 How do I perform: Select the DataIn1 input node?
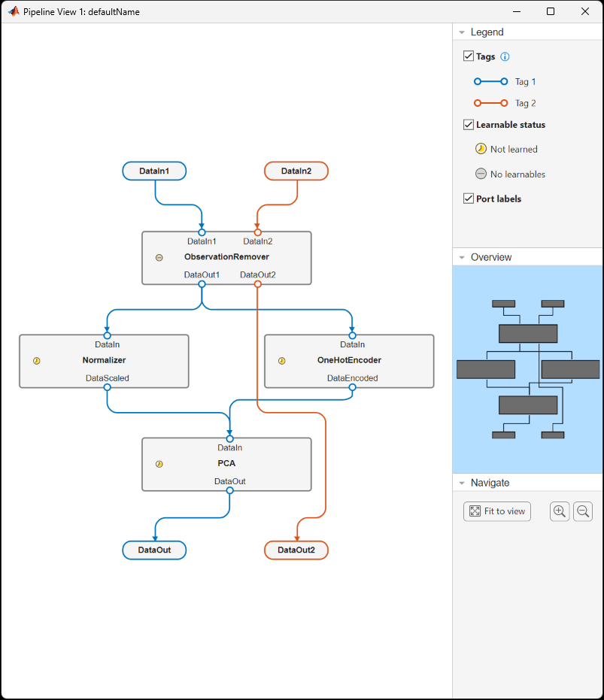coord(154,171)
